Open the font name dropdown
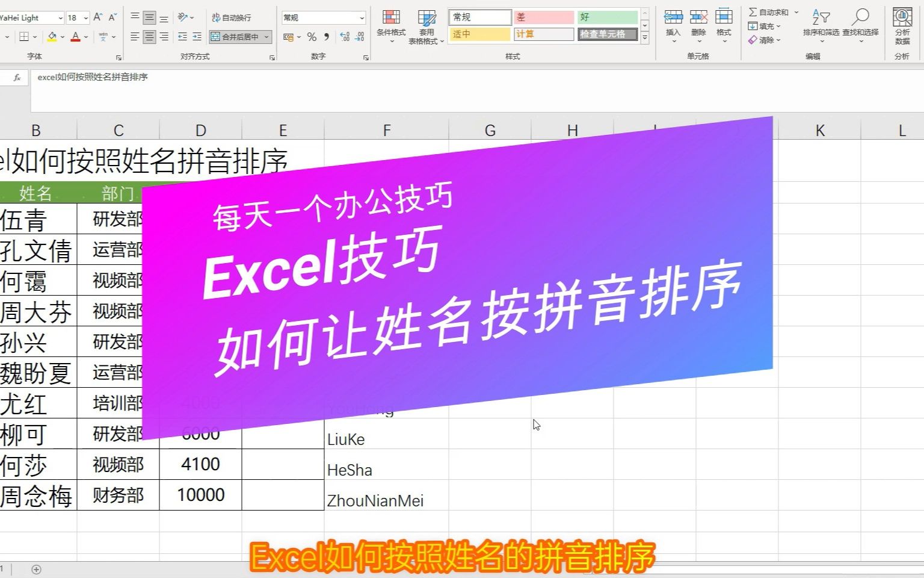Screen dimensions: 924x578 point(60,17)
